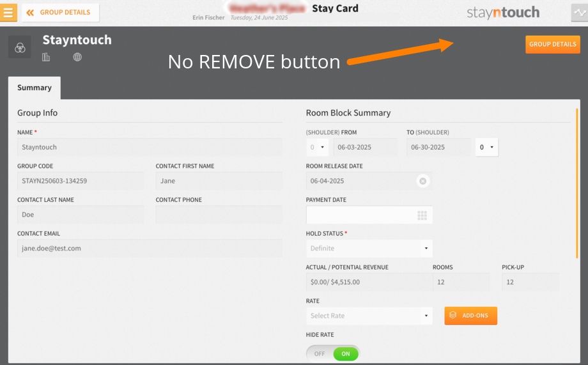Click the To date 06-30-2025 field
Image resolution: width=588 pixels, height=365 pixels.
(x=438, y=147)
